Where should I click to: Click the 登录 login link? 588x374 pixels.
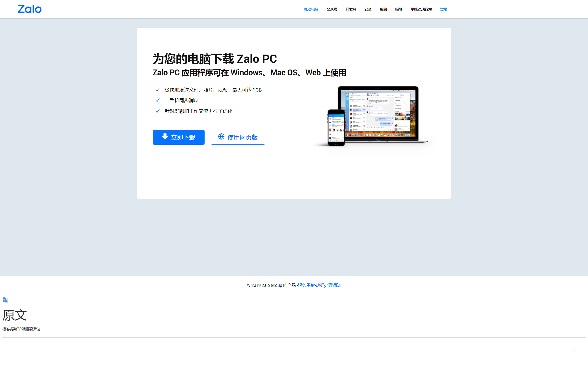click(444, 9)
